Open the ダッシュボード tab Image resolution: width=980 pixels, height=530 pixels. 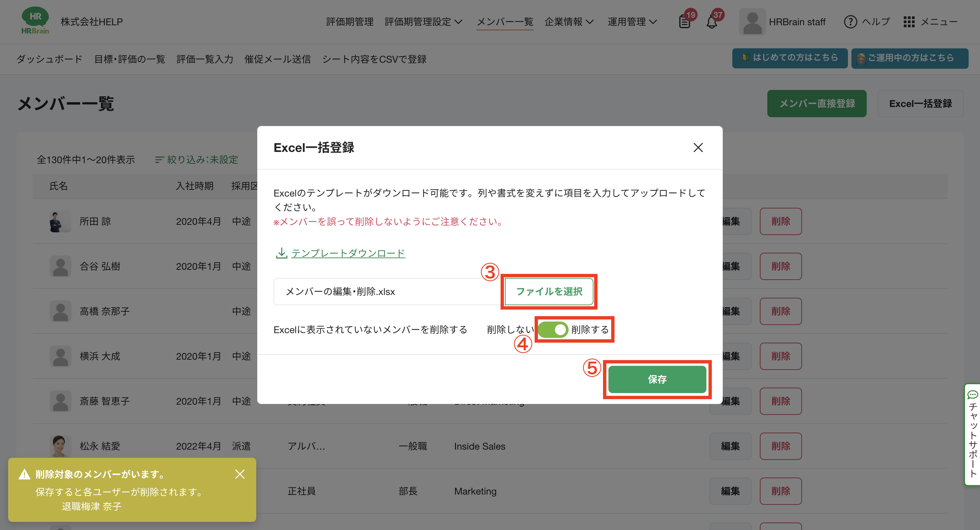49,59
